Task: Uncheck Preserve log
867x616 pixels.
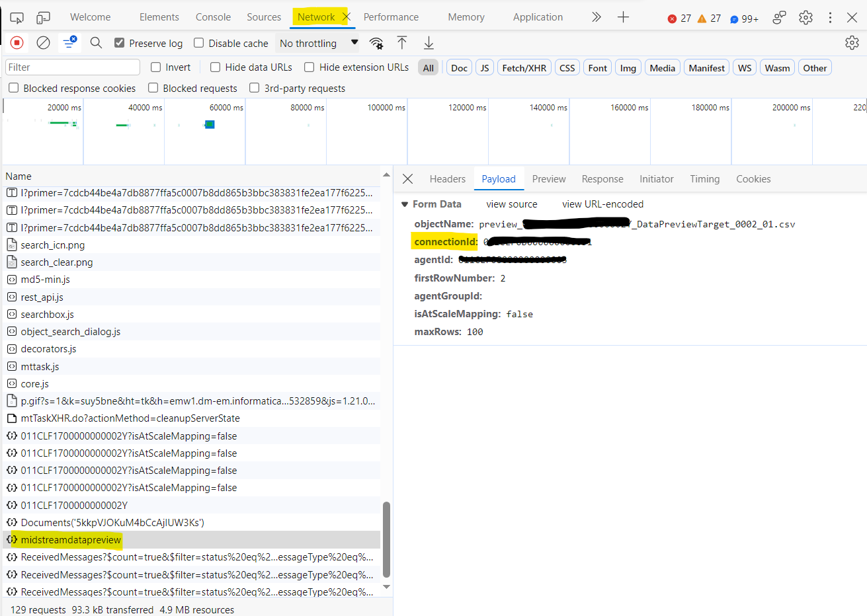Action: click(120, 43)
